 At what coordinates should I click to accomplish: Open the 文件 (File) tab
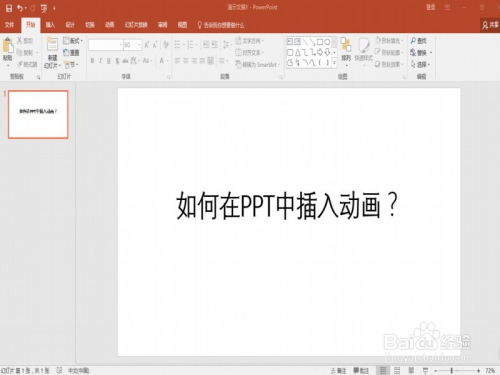9,25
